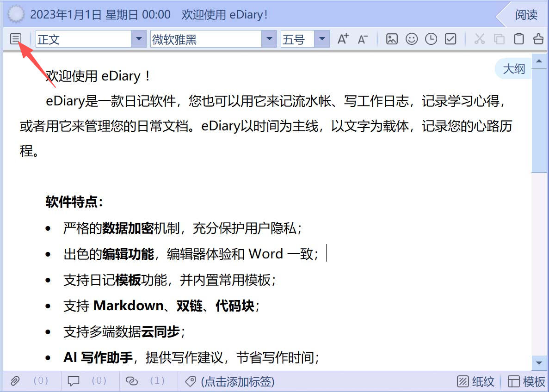The width and height of the screenshot is (549, 392).
Task: Open the paragraph format menu icon
Action: coord(15,39)
